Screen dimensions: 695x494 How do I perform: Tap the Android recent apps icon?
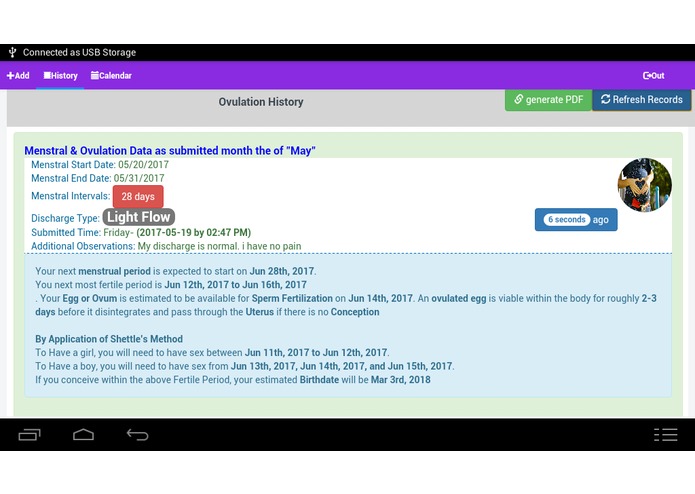[29, 435]
